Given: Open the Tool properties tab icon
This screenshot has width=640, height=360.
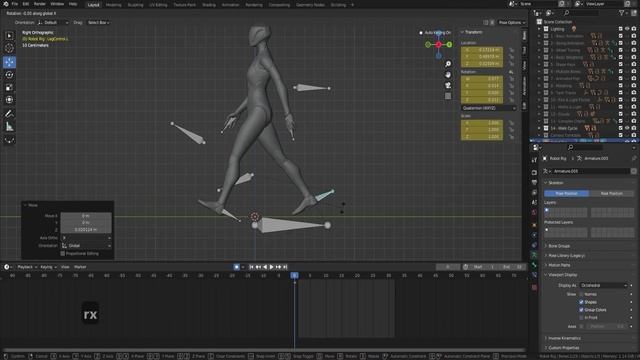Looking at the screenshot, I should pyautogui.click(x=534, y=160).
